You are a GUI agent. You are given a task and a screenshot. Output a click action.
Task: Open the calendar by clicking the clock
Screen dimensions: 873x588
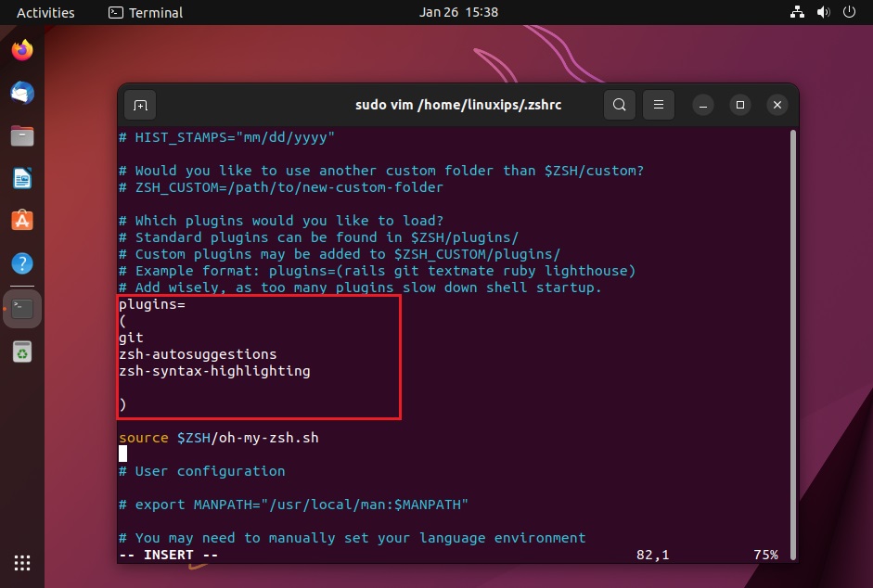(458, 13)
